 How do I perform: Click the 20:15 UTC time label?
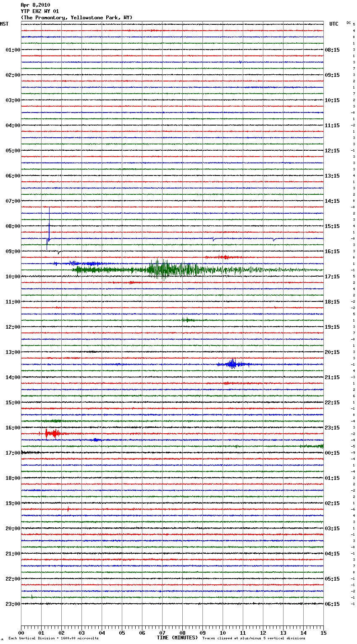pyautogui.click(x=332, y=352)
